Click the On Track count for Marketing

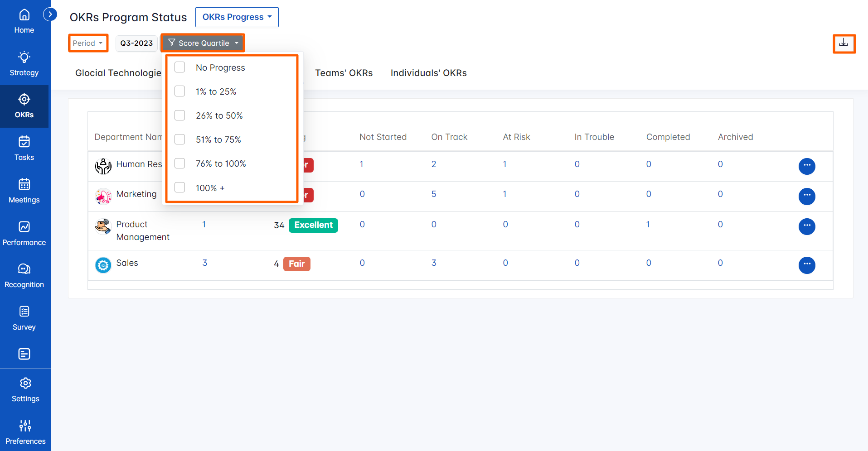click(x=434, y=194)
